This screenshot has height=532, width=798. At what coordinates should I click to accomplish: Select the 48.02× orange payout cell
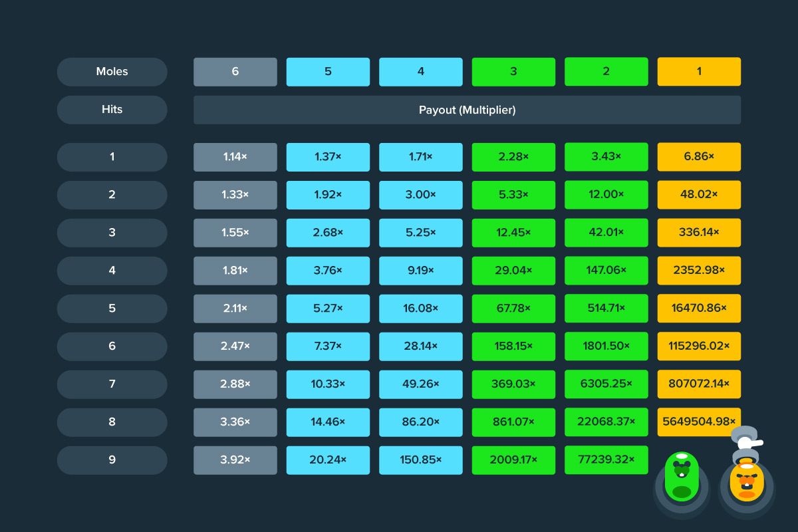coord(699,195)
